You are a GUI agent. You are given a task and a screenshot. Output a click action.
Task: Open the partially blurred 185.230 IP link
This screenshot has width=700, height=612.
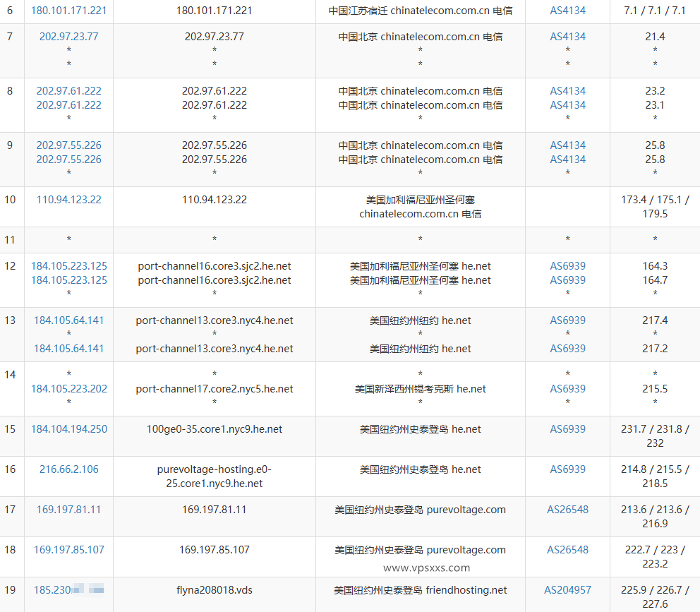pos(68,590)
